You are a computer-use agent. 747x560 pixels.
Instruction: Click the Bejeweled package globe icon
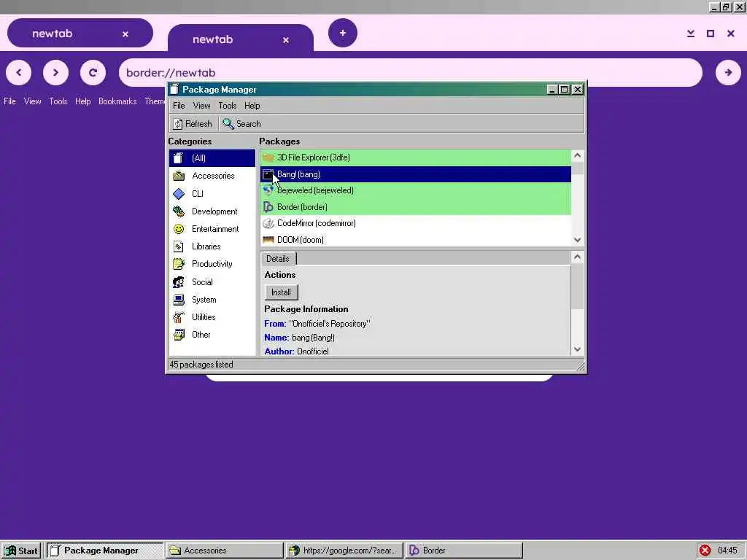(268, 190)
